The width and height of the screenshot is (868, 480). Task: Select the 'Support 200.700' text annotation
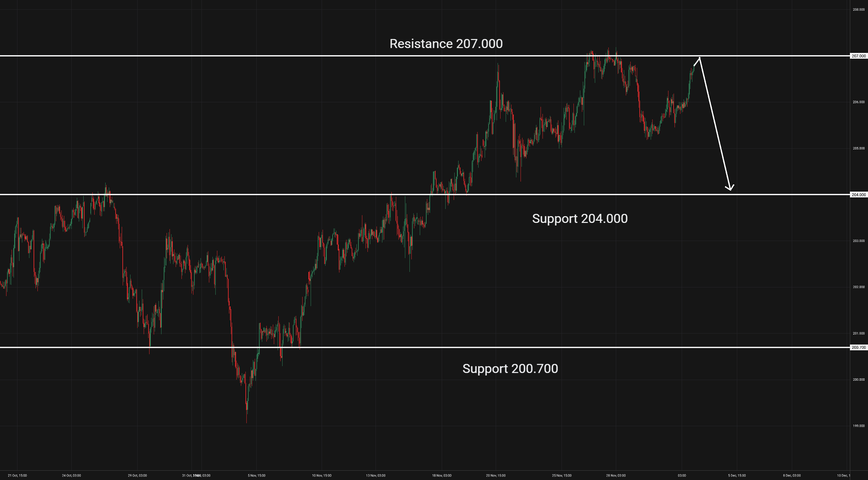point(510,369)
